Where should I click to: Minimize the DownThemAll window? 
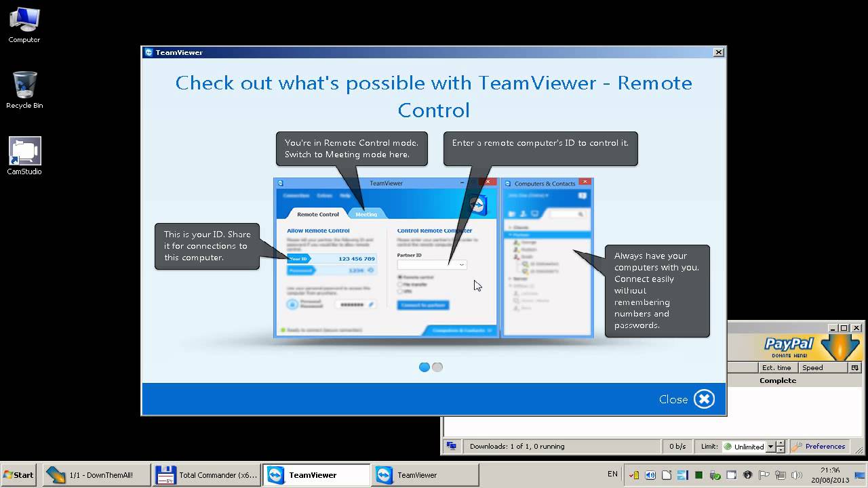833,328
